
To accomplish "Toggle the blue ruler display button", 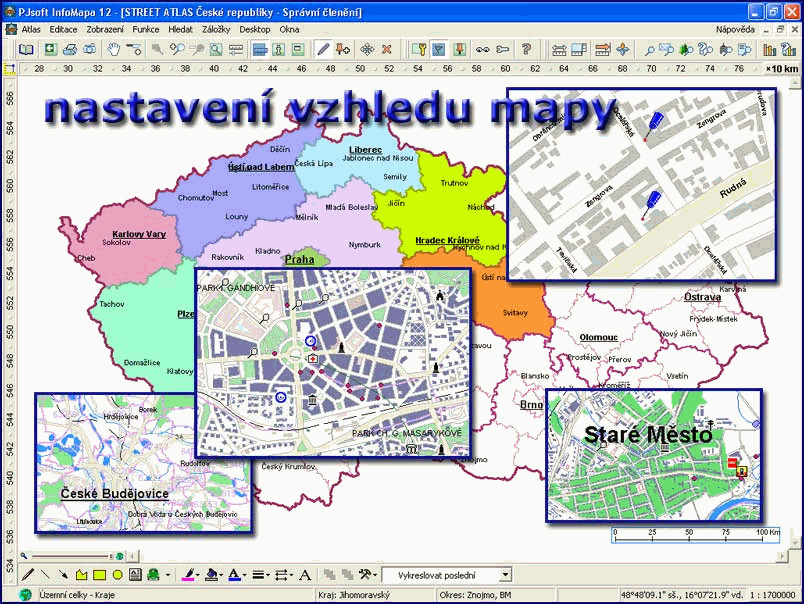I will click(x=260, y=50).
